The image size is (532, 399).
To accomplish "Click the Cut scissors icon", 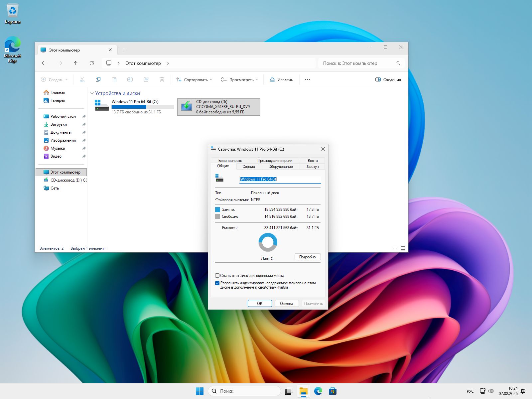I will pos(82,79).
